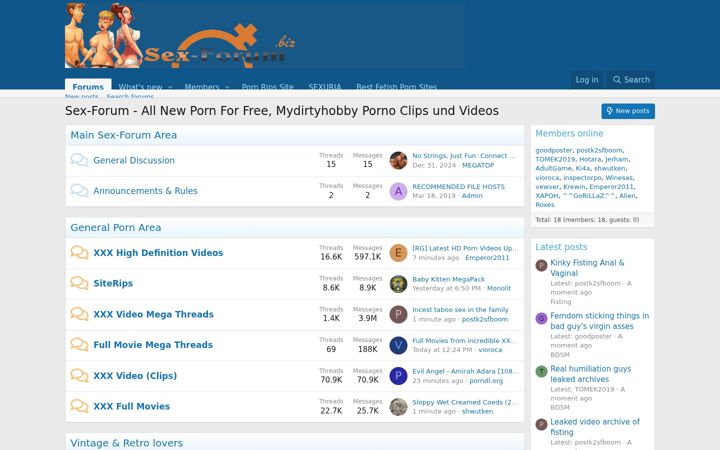Image resolution: width=720 pixels, height=450 pixels.
Task: Open member Emperor2011 in Members online list
Action: (x=612, y=186)
